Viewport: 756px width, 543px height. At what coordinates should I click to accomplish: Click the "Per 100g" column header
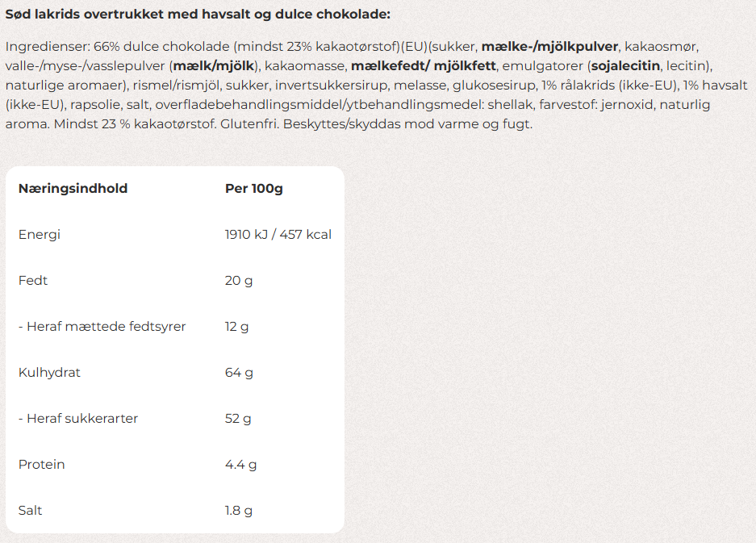point(253,189)
